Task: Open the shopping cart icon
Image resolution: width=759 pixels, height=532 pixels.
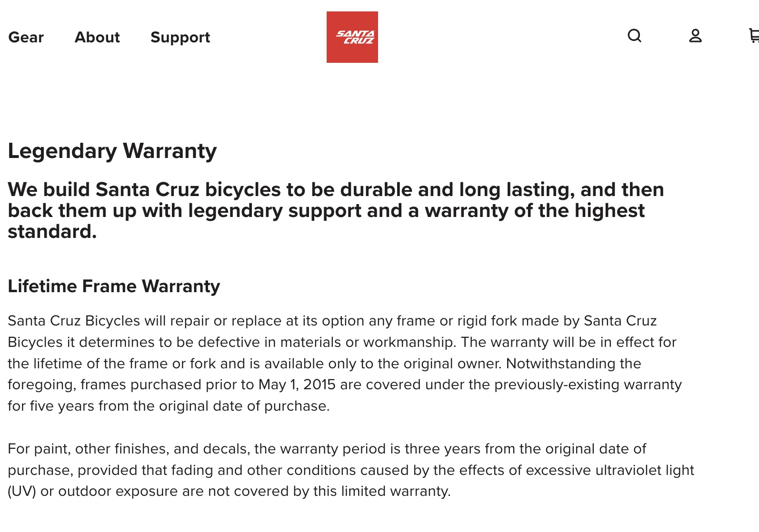Action: point(754,36)
